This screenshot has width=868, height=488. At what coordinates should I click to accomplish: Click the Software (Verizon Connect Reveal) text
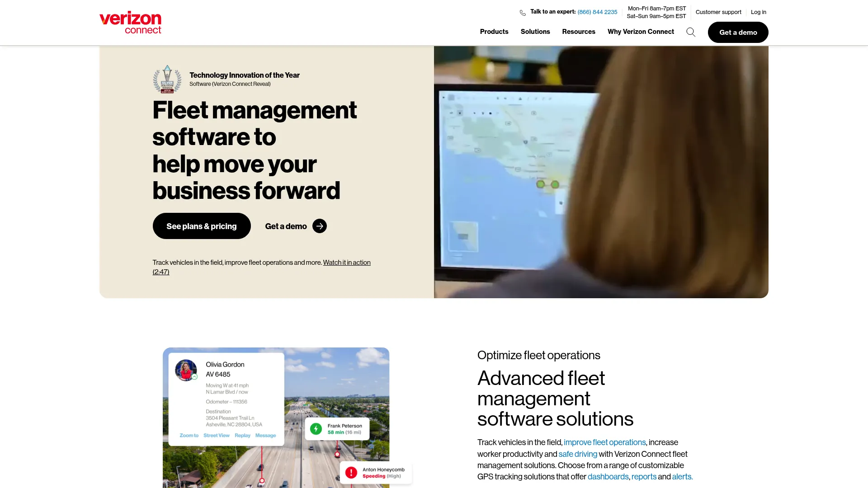(230, 84)
